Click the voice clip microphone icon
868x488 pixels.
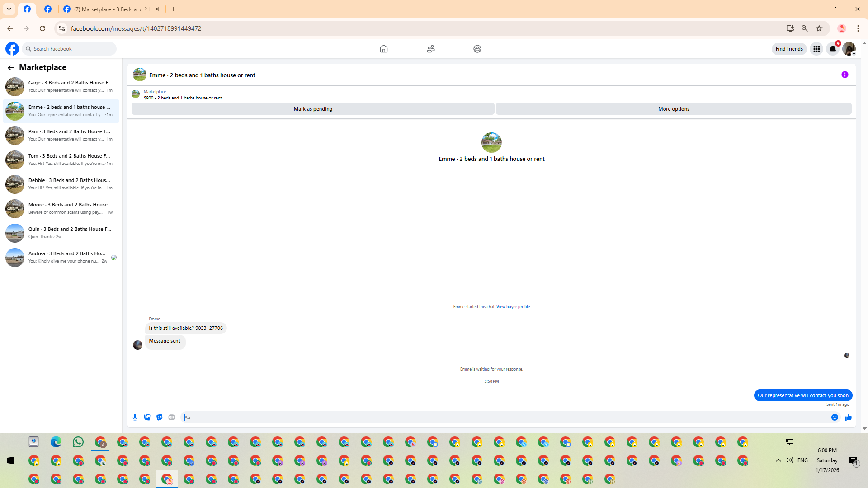click(135, 418)
